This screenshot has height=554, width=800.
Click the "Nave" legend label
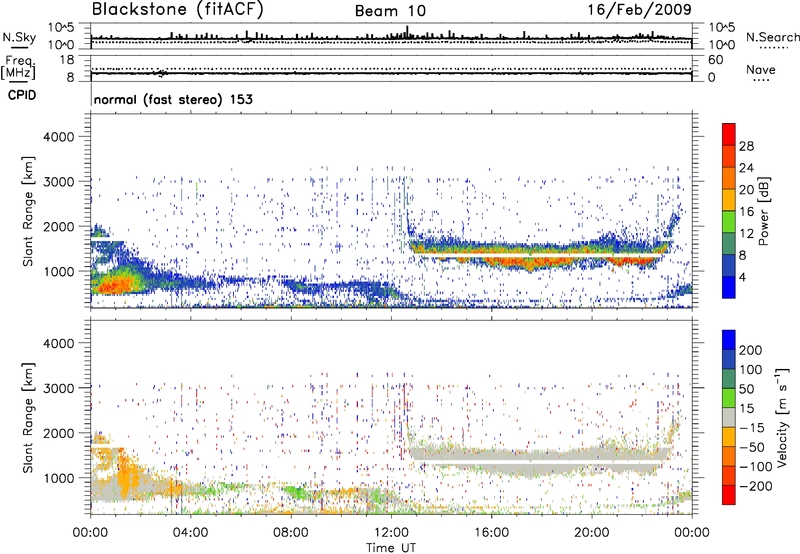pos(761,70)
